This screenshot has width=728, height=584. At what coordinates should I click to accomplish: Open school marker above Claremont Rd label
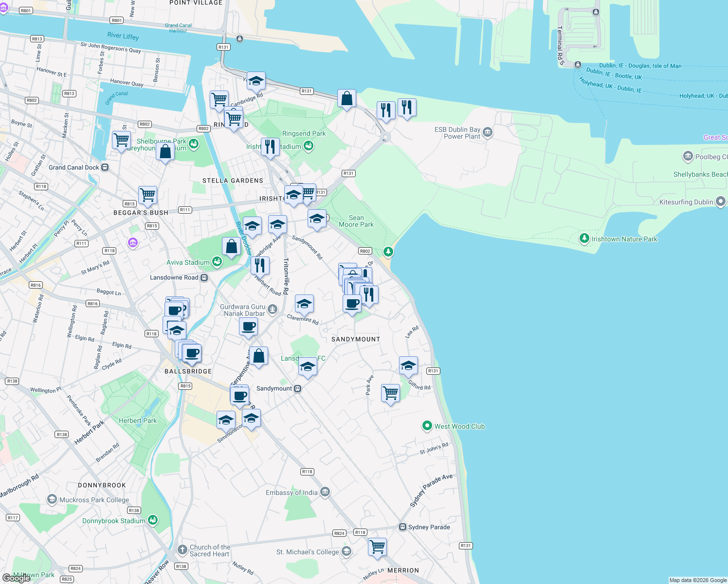tap(304, 304)
